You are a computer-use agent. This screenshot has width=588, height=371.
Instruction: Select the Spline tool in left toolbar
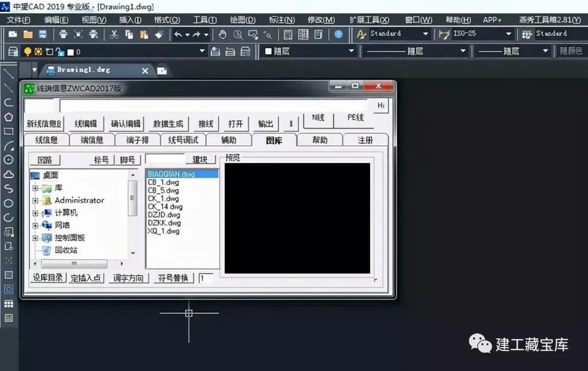tap(9, 189)
